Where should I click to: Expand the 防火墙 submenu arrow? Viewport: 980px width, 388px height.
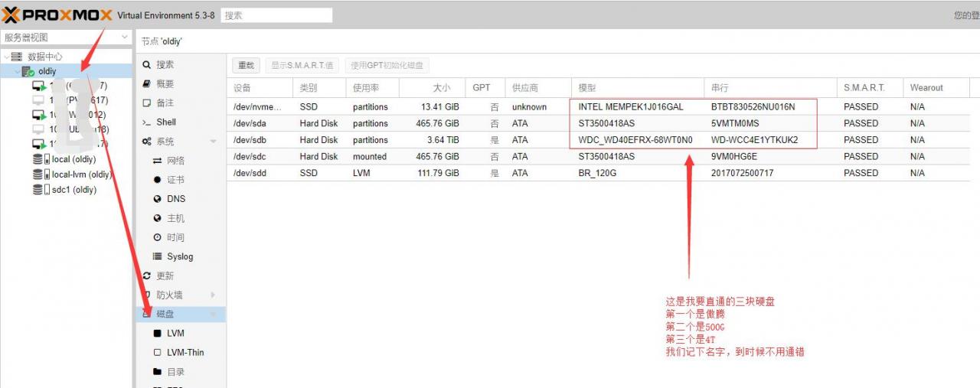[x=213, y=295]
